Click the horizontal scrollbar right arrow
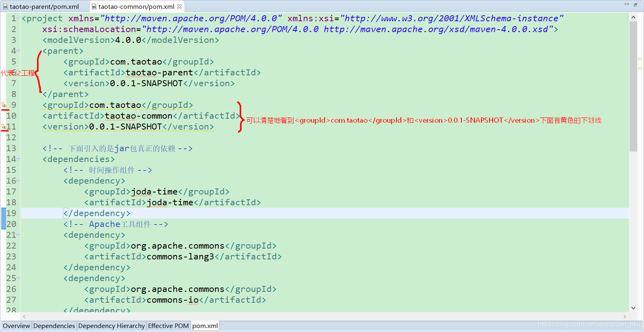 [625, 316]
